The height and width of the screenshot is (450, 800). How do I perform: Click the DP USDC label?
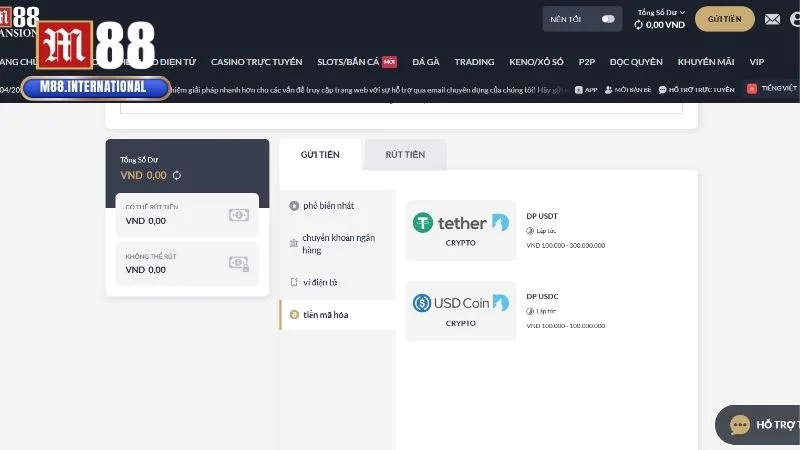pos(542,296)
